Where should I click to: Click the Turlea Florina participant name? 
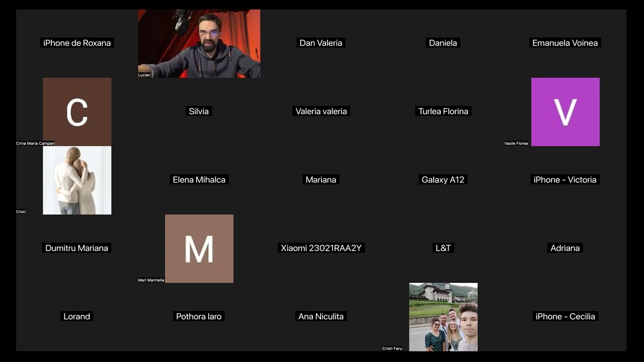(443, 111)
